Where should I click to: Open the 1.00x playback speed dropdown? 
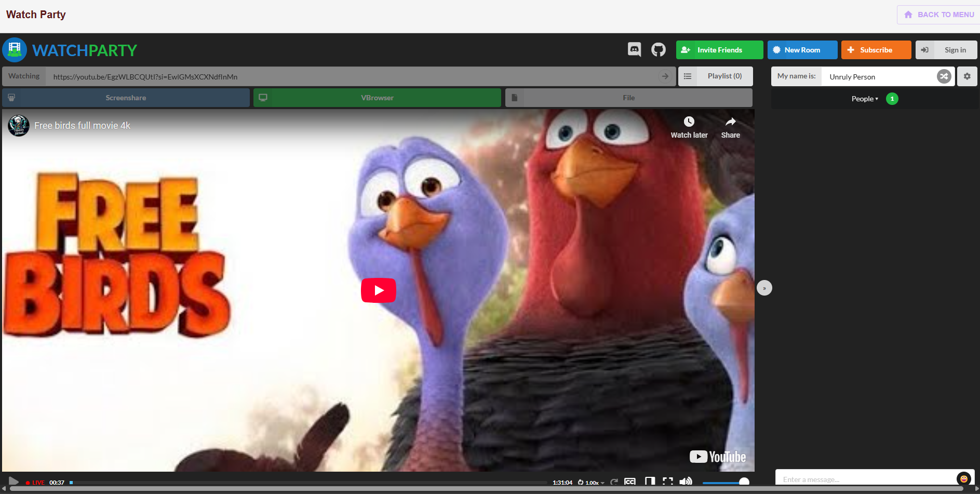[x=592, y=483]
